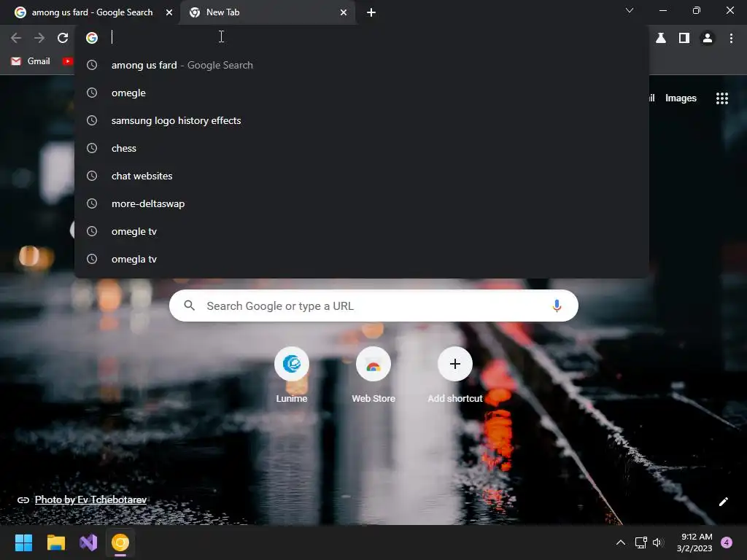Open the Chrome three-dot menu
Image resolution: width=747 pixels, height=560 pixels.
point(731,38)
